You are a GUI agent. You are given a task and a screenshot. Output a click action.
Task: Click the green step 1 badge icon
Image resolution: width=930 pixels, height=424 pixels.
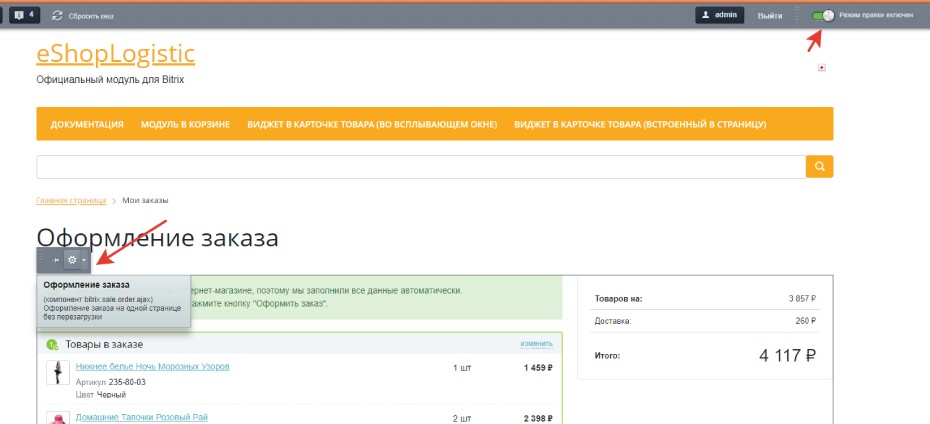point(52,345)
